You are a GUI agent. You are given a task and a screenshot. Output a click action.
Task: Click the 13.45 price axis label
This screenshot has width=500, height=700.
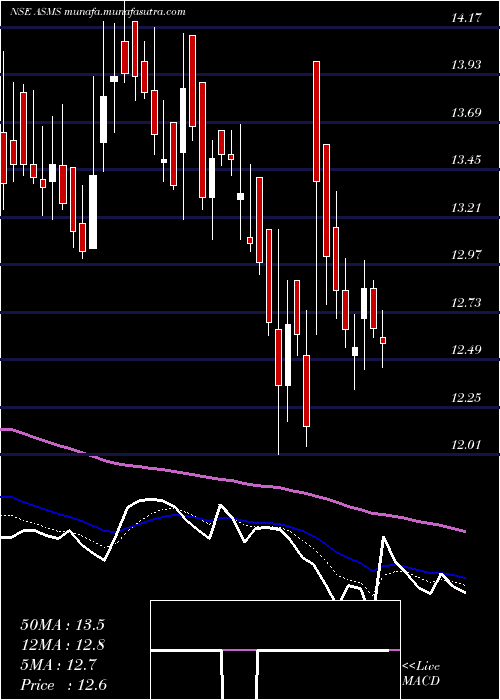tap(467, 160)
